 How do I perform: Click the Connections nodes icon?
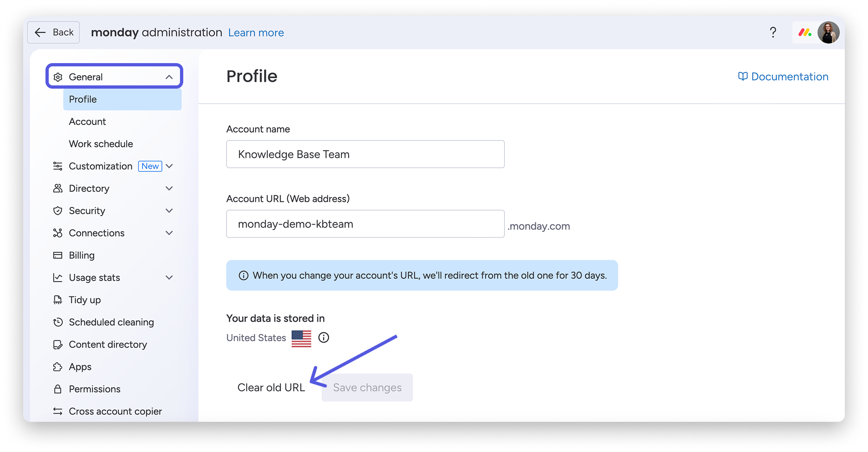click(58, 233)
